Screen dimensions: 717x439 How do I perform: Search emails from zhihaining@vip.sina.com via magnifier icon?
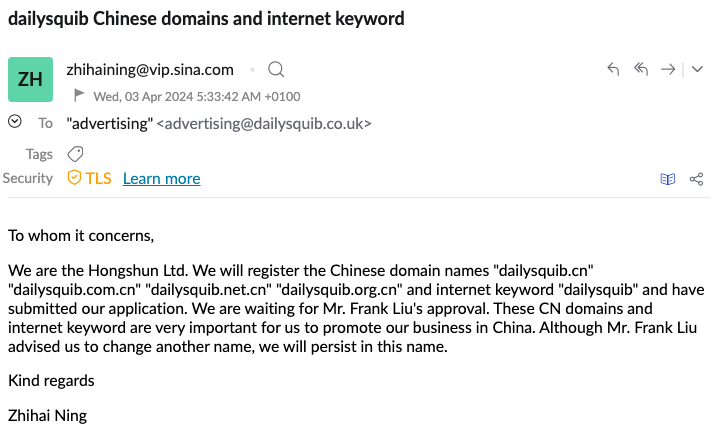pyautogui.click(x=277, y=69)
